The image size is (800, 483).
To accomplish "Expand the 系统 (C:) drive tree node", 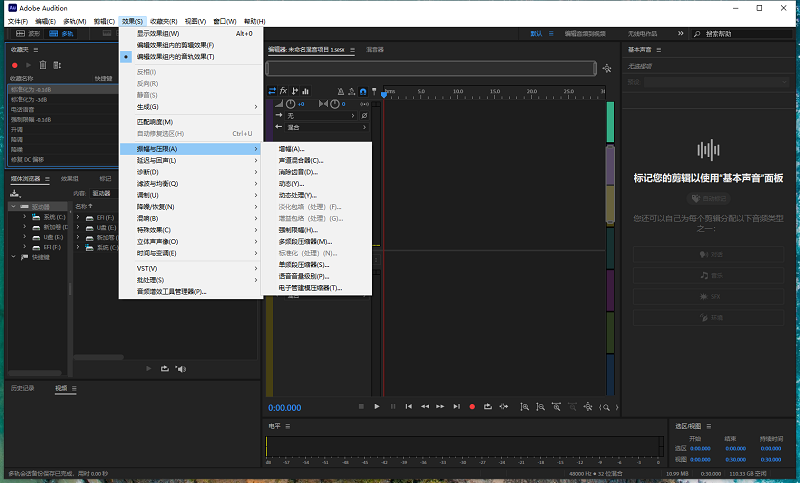I will pos(24,217).
